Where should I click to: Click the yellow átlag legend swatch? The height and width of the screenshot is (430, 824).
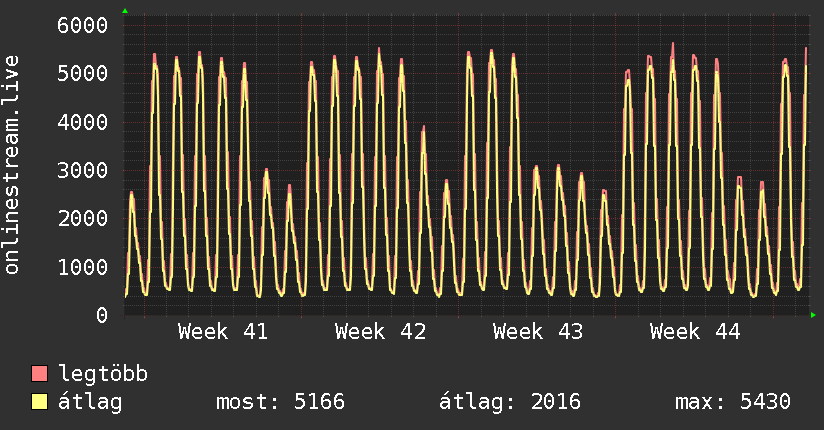(x=39, y=402)
